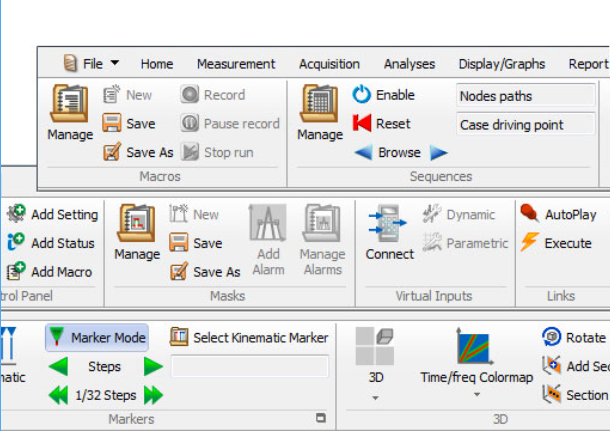Turn on AutoPlay links
The image size is (610, 431).
coord(558,214)
